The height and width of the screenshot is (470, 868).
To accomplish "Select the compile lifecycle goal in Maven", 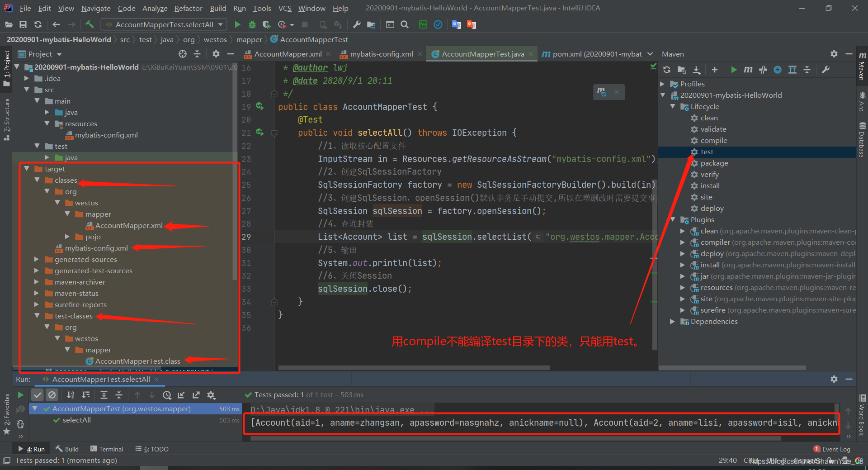I will click(714, 140).
